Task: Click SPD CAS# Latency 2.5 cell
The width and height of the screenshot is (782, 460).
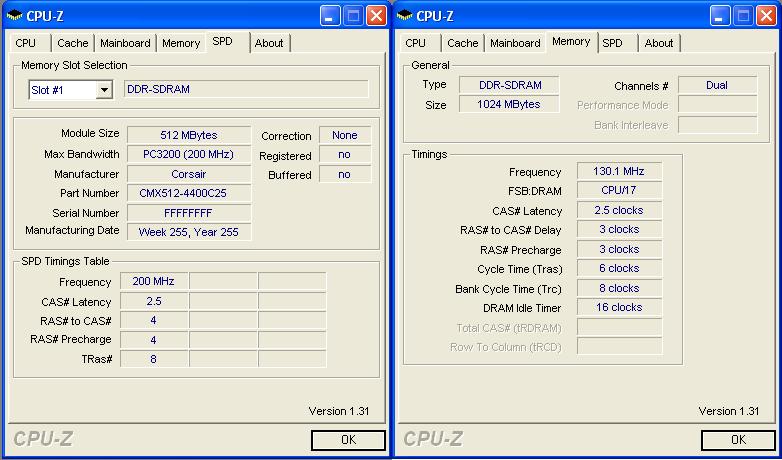Action: click(x=154, y=301)
